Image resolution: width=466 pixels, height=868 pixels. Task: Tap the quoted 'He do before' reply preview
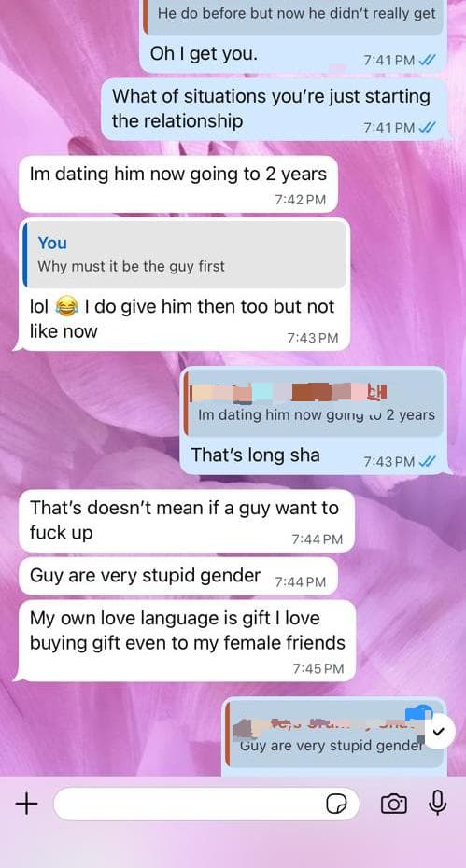(x=293, y=16)
